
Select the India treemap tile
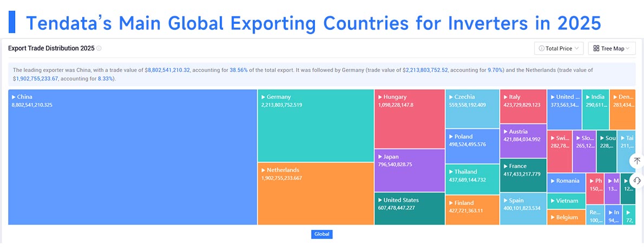tap(595, 109)
